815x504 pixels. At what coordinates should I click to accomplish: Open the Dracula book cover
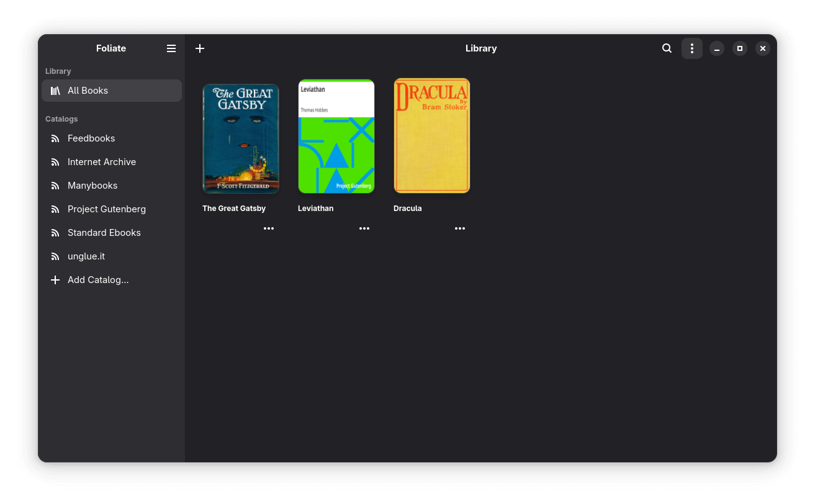pyautogui.click(x=432, y=136)
